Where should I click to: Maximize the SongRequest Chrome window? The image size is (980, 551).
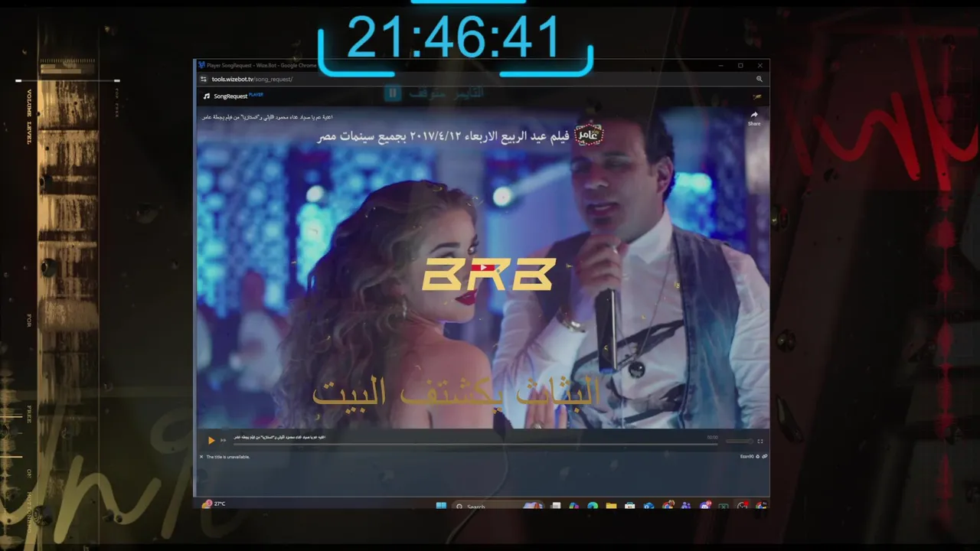coord(740,66)
